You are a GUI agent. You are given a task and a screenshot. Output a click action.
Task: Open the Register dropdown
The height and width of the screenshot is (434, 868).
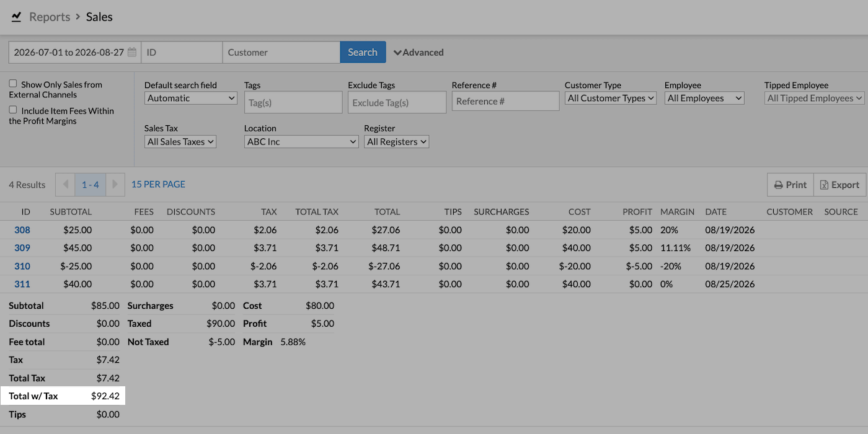click(397, 141)
